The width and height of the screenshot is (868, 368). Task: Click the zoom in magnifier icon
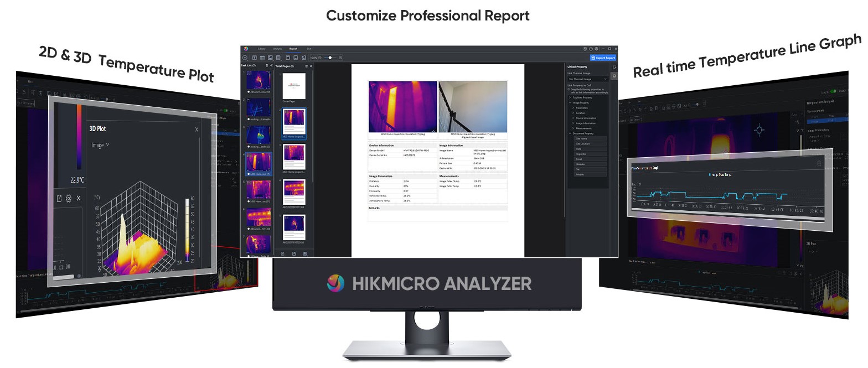340,58
